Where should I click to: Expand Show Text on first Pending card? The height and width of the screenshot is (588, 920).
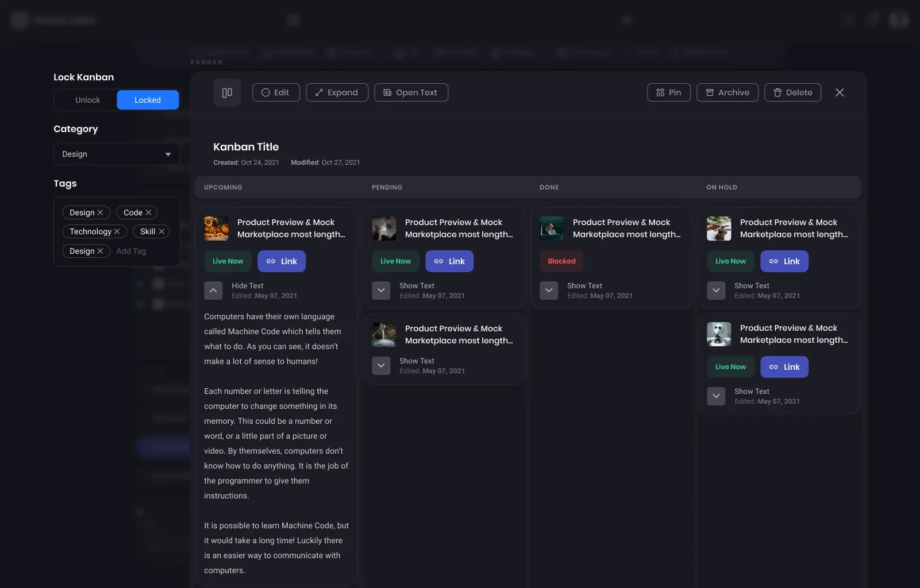(381, 291)
